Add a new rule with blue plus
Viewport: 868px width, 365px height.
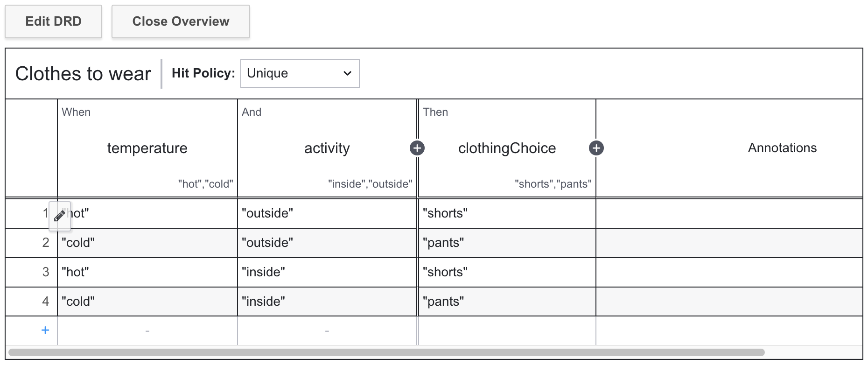point(45,330)
